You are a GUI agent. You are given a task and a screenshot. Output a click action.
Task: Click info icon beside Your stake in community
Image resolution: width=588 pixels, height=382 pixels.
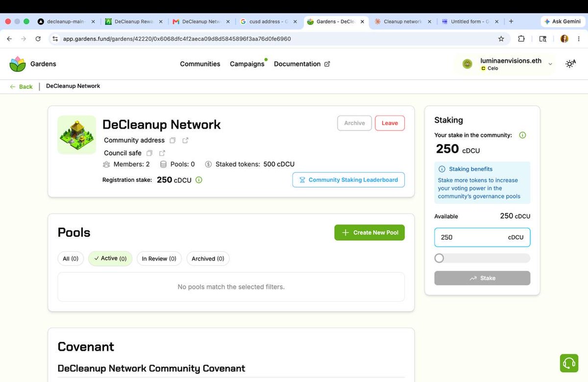click(x=522, y=135)
